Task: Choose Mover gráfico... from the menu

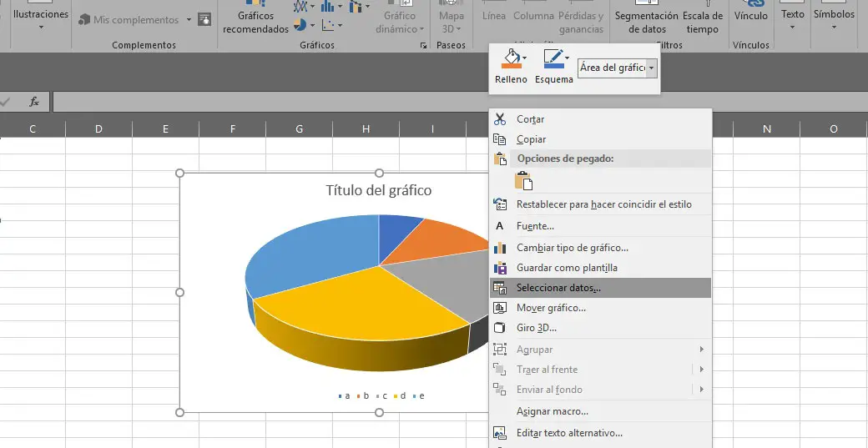Action: click(x=600, y=308)
